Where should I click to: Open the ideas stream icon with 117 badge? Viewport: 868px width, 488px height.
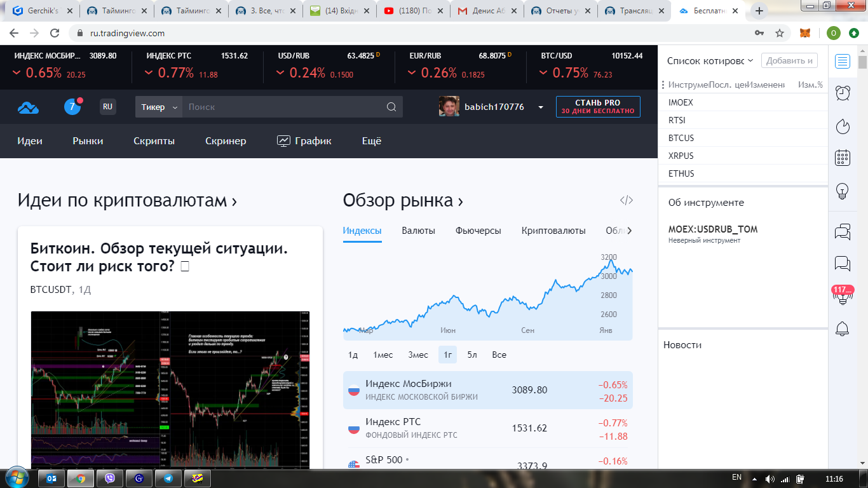click(843, 295)
